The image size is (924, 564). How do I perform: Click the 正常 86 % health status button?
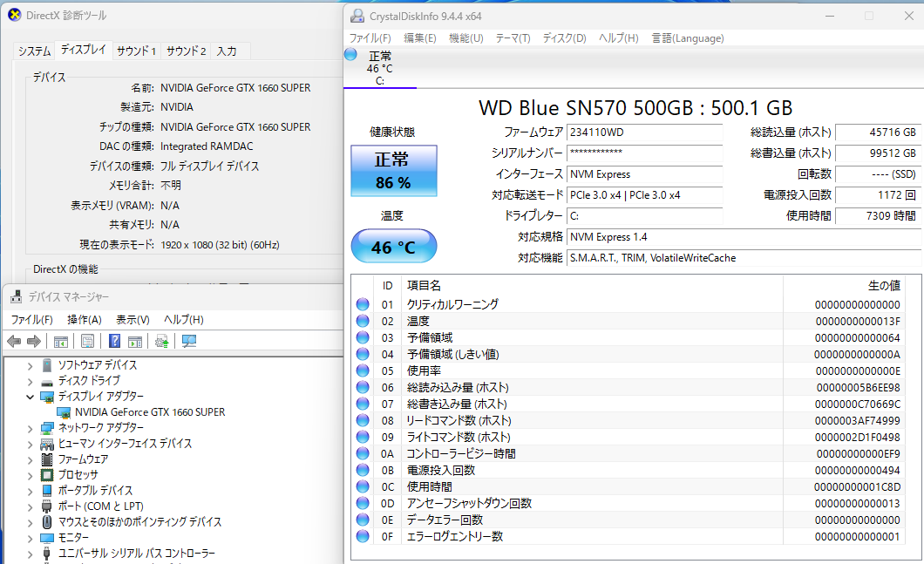pos(394,171)
